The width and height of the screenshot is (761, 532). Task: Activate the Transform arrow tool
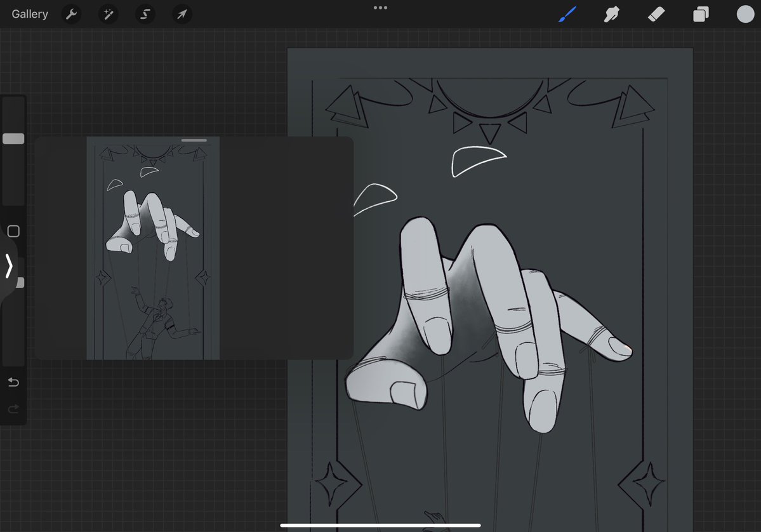pyautogui.click(x=182, y=14)
